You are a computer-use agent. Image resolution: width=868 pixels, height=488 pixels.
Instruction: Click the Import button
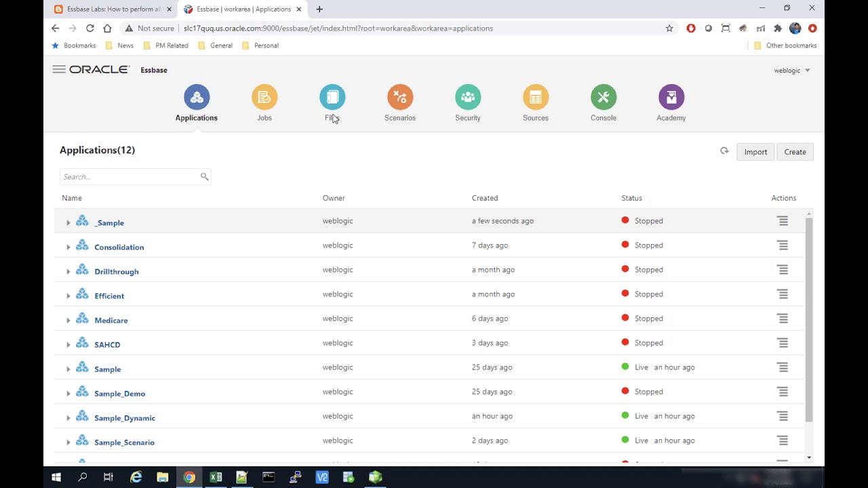(x=755, y=152)
